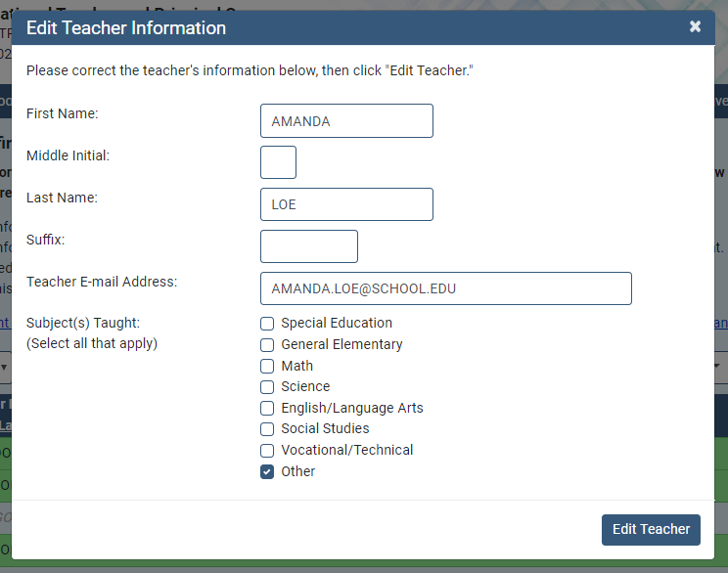Toggle the Social Studies checkbox
Image resolution: width=728 pixels, height=573 pixels.
tap(267, 429)
